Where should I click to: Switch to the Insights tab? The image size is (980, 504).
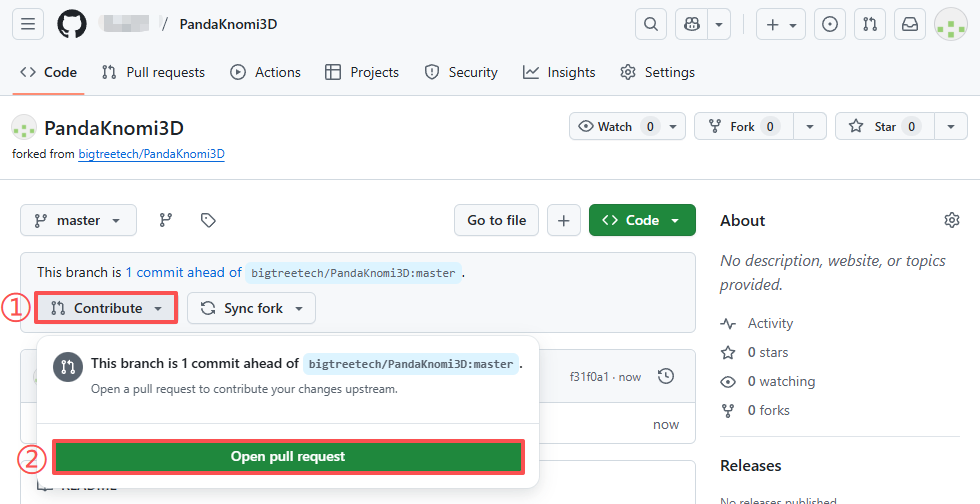pyautogui.click(x=559, y=72)
